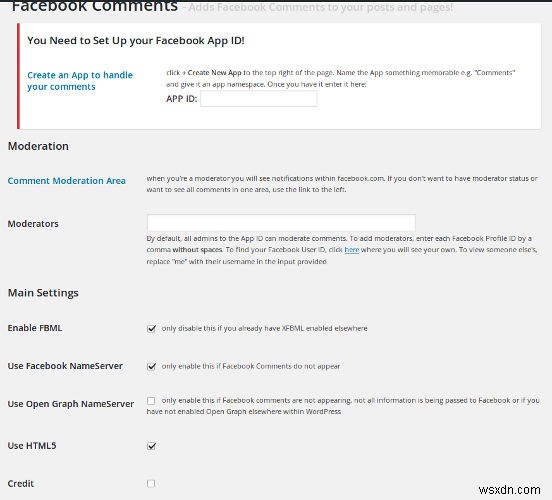Tick the Credit checkbox

151,484
